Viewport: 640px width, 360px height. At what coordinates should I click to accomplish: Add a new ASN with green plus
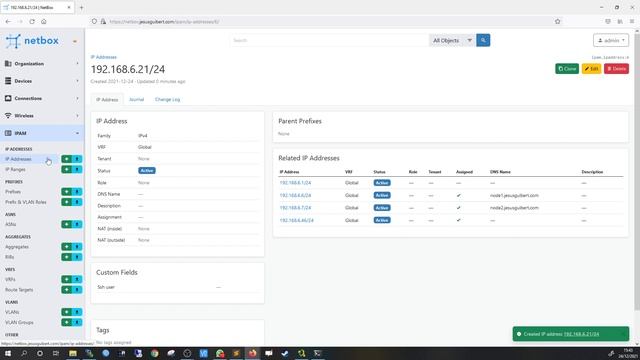coord(67,224)
